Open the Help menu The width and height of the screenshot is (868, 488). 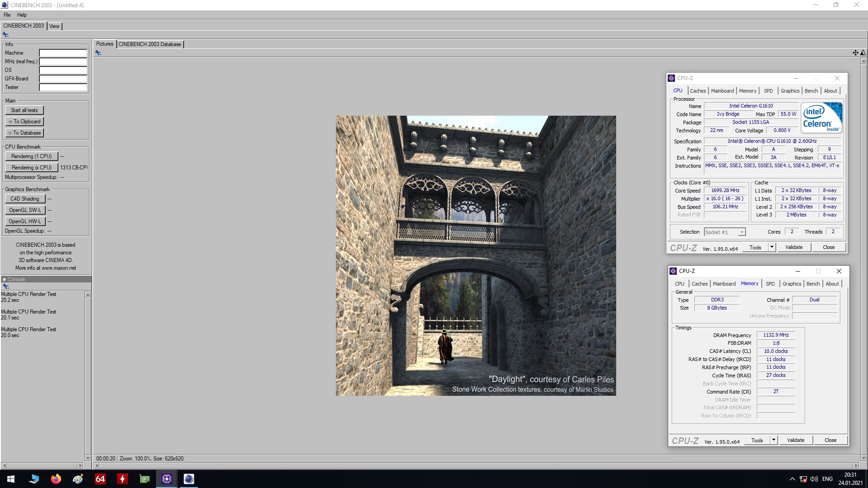[x=22, y=15]
